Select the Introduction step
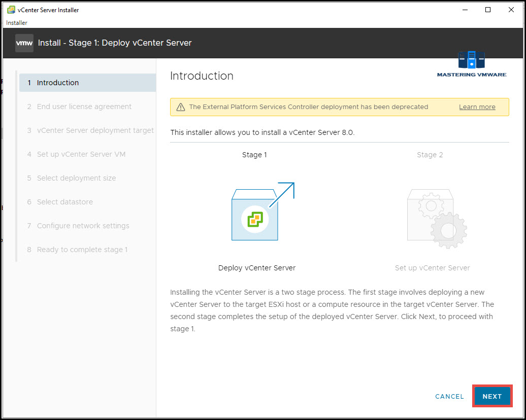This screenshot has width=526, height=420. 87,83
